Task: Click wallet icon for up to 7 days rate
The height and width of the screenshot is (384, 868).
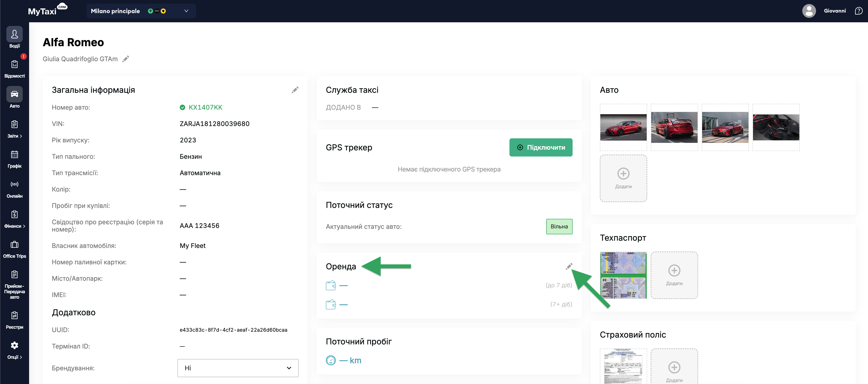Action: click(x=331, y=285)
